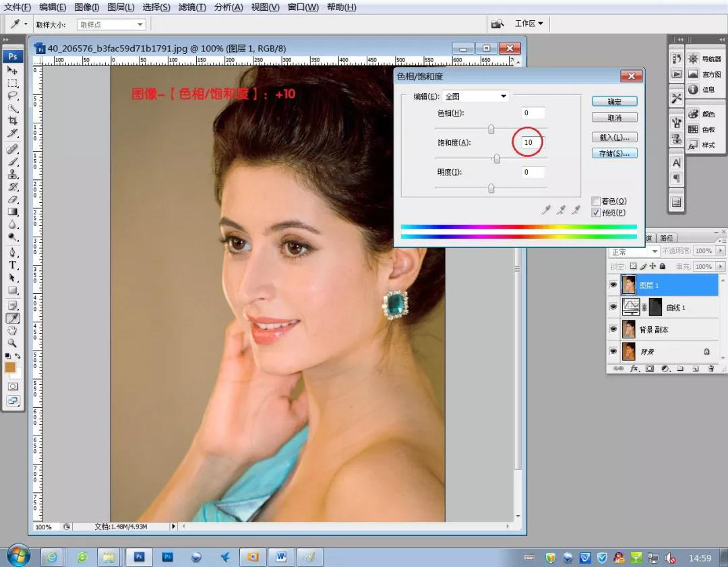Click the 取消 (Cancel) button
Viewport: 728px width, 567px height.
[x=614, y=118]
